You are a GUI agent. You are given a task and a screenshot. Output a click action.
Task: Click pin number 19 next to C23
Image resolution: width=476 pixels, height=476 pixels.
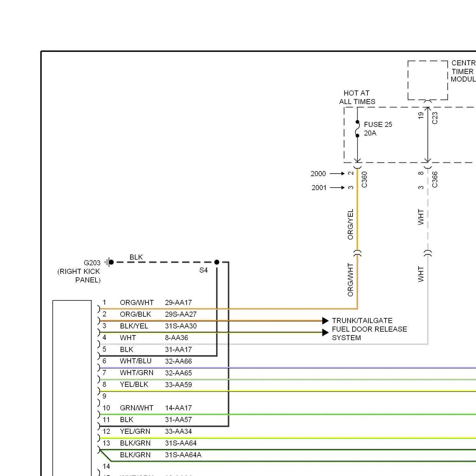click(421, 116)
